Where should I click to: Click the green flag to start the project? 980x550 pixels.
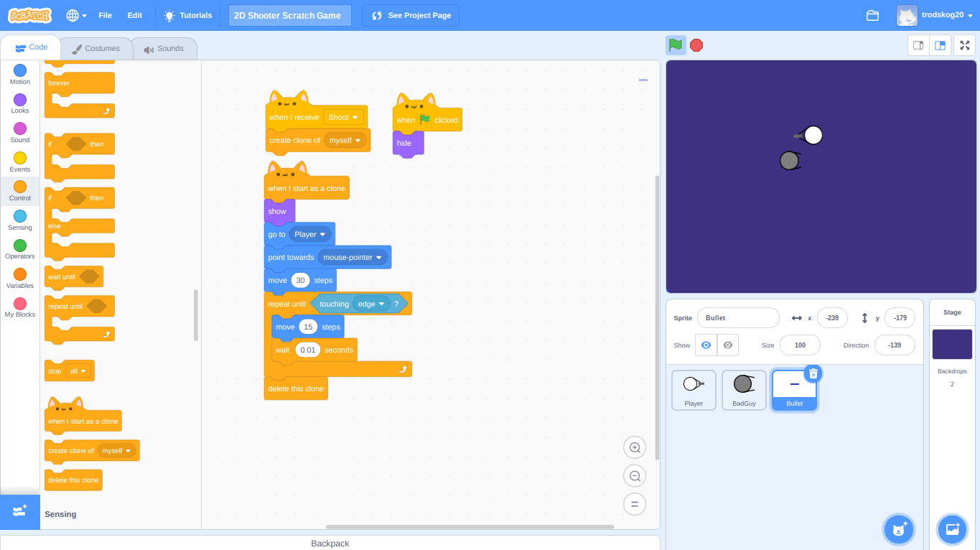(674, 45)
